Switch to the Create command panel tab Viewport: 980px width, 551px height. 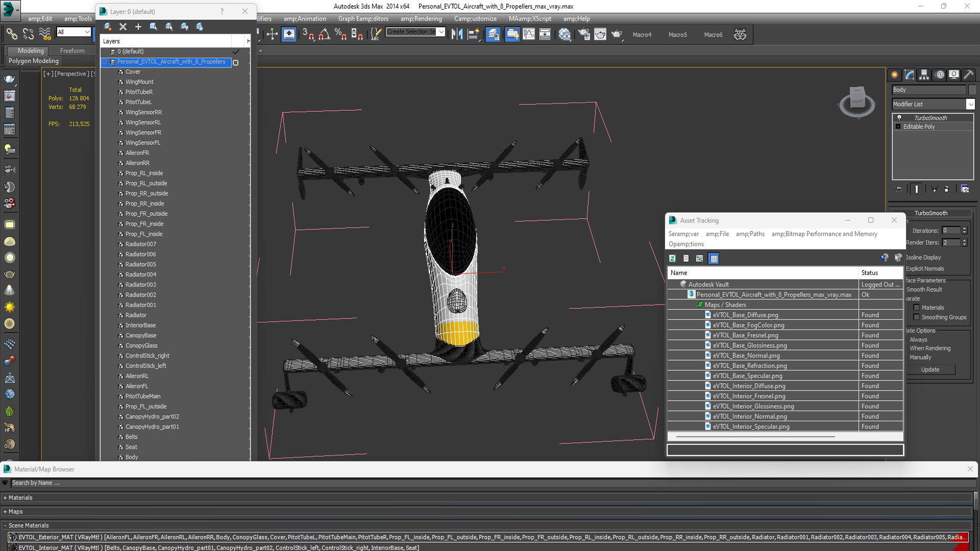coord(895,75)
